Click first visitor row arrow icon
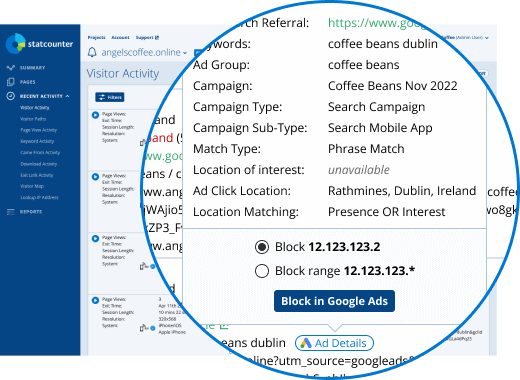The height and width of the screenshot is (380, 520). click(95, 115)
